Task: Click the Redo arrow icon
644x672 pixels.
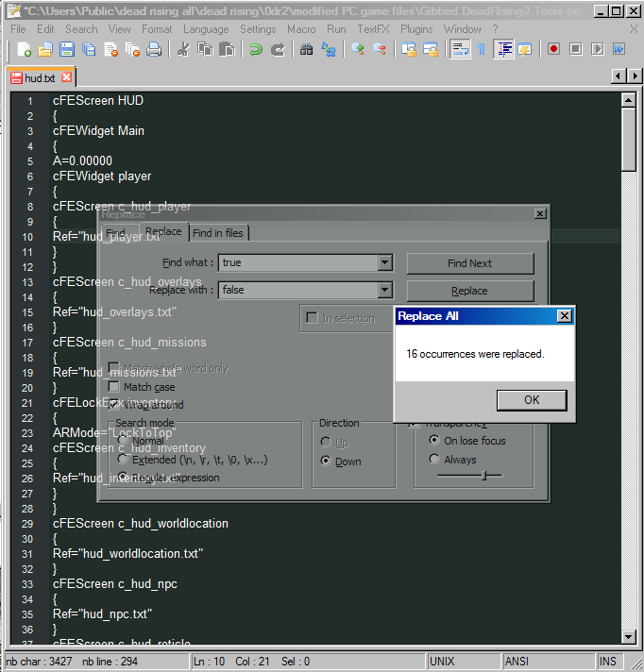Action: click(x=278, y=49)
